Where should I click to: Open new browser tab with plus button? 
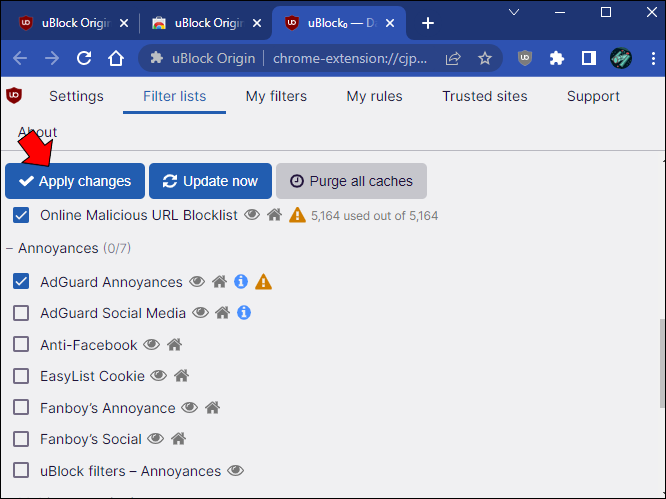click(428, 23)
